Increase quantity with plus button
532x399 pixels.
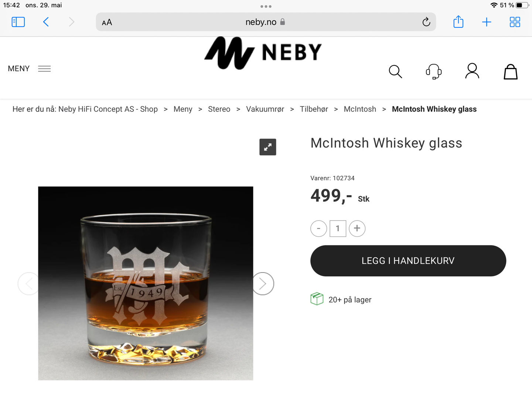pyautogui.click(x=357, y=228)
